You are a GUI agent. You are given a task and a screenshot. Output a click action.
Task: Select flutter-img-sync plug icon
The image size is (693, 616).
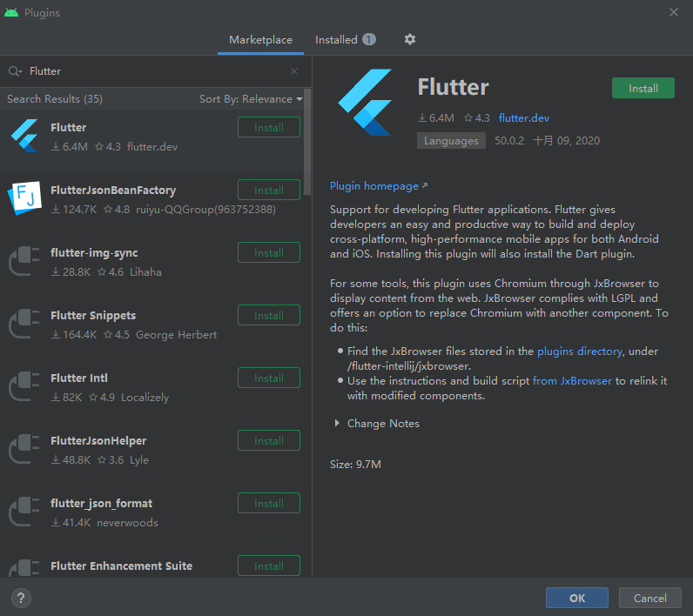[x=24, y=261]
